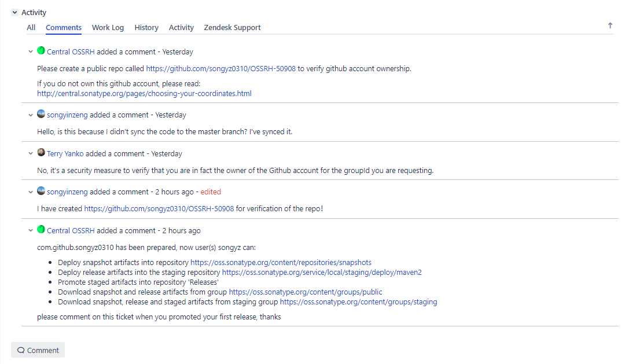Screen dimensions: 625x364
Task: Collapse the latest Central OSSRH comment
Action: point(31,230)
